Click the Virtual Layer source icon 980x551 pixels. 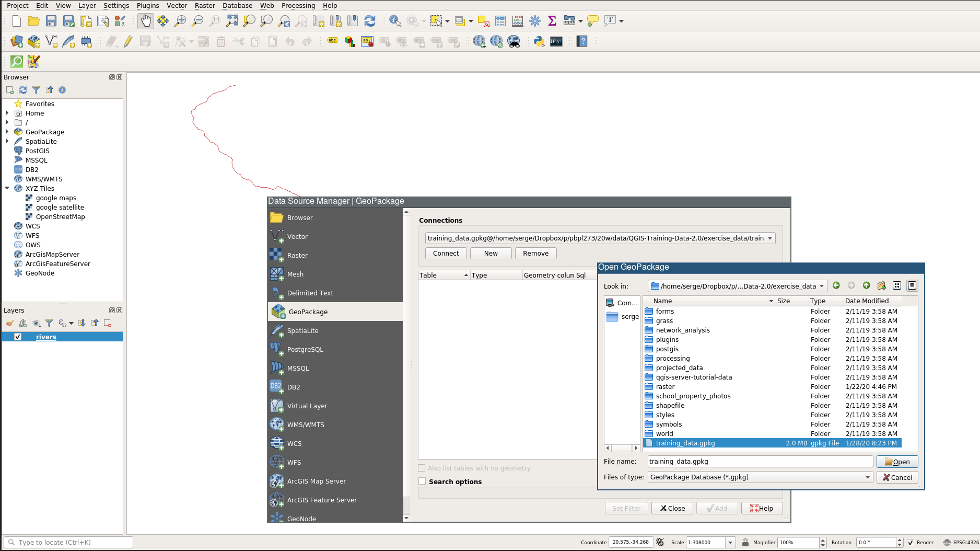(x=276, y=406)
